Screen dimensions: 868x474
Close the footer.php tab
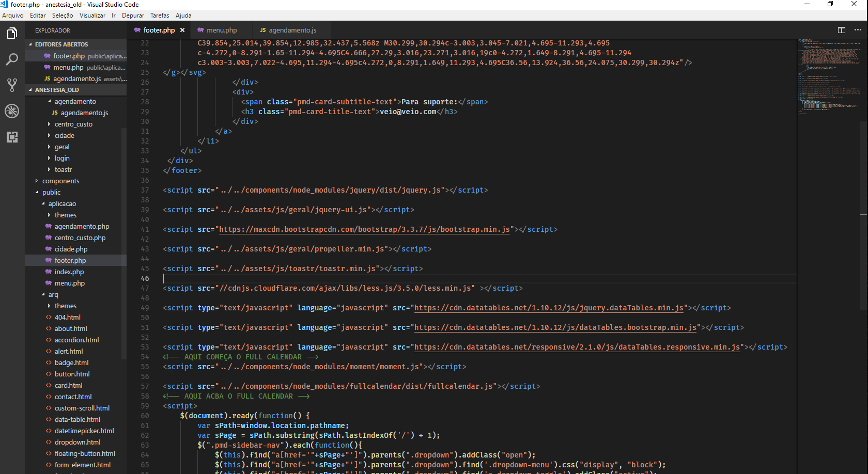coord(182,30)
